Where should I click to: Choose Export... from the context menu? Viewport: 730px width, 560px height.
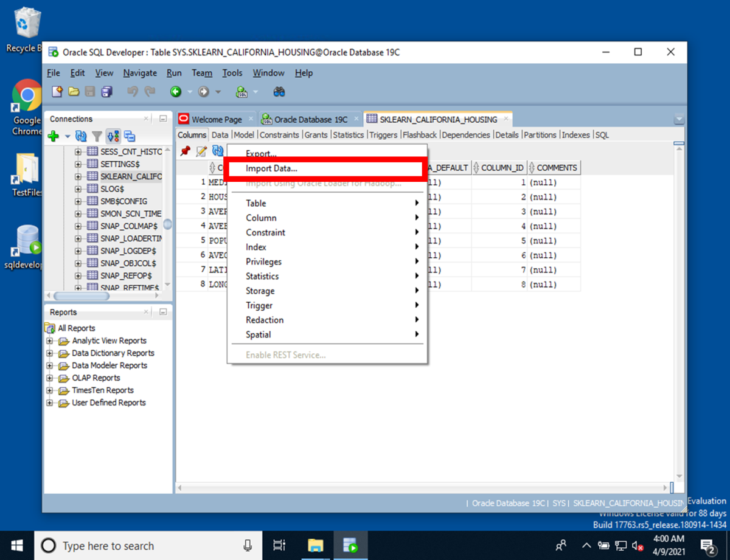coord(261,154)
